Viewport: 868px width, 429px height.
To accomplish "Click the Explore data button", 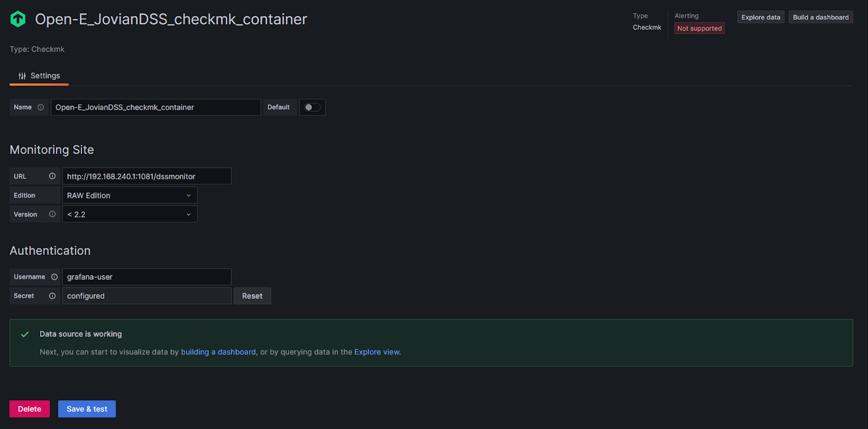I will pyautogui.click(x=761, y=17).
